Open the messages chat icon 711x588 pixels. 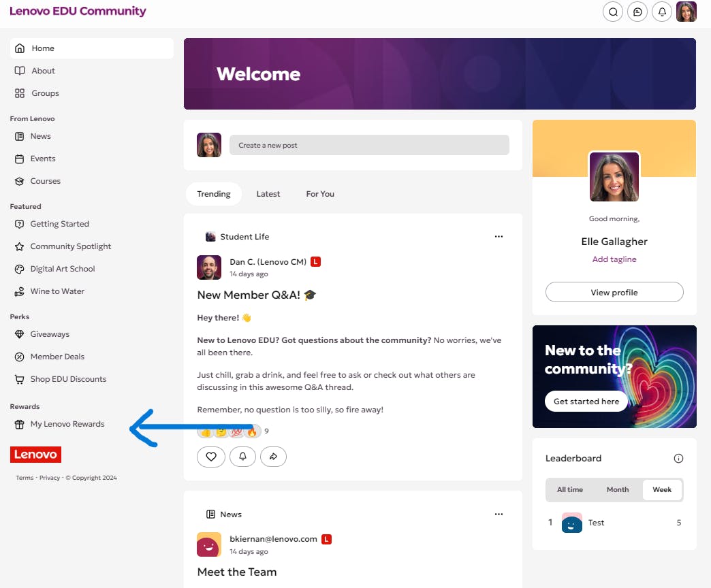tap(637, 12)
